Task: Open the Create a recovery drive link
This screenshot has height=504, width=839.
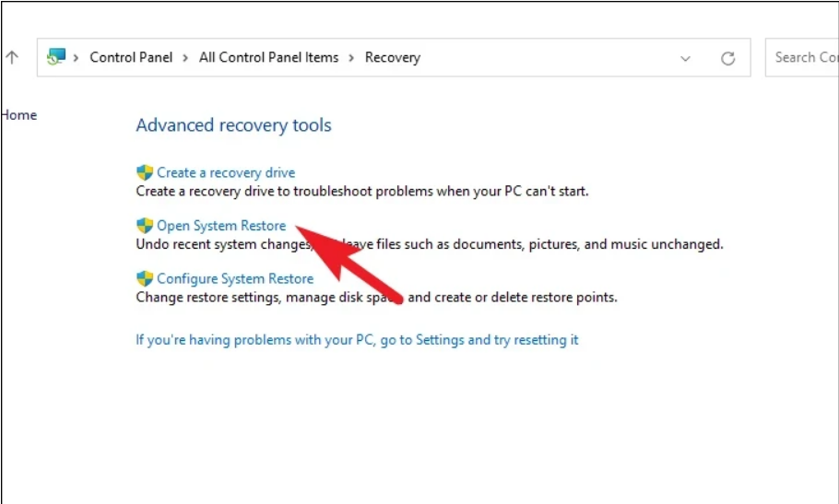Action: [226, 172]
